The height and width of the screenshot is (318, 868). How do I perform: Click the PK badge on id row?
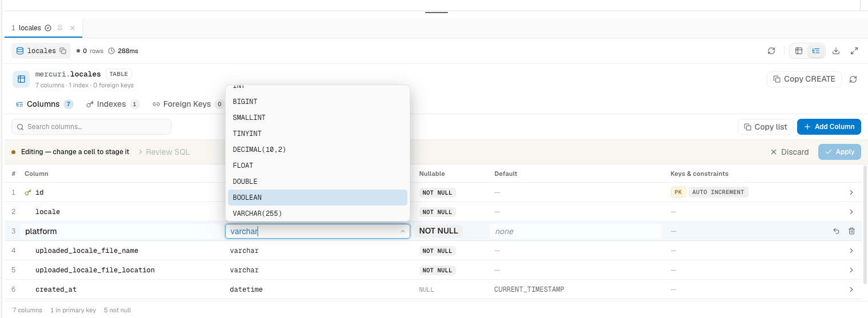[678, 192]
